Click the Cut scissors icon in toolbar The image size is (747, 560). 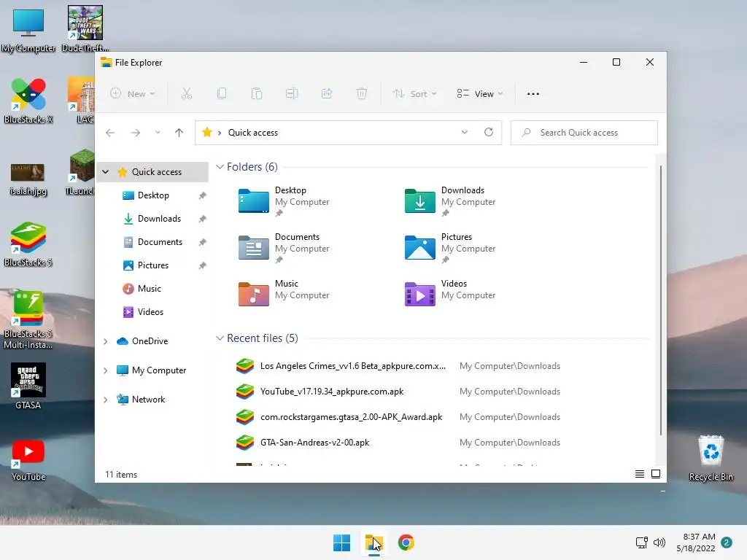(x=186, y=94)
